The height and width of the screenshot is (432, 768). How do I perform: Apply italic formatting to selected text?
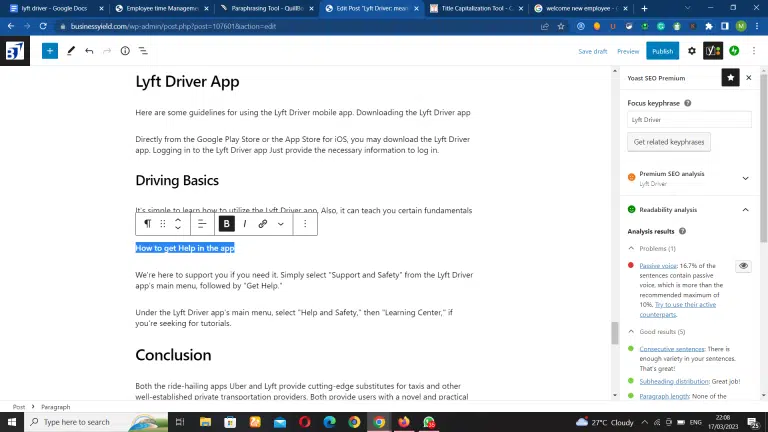coord(245,224)
